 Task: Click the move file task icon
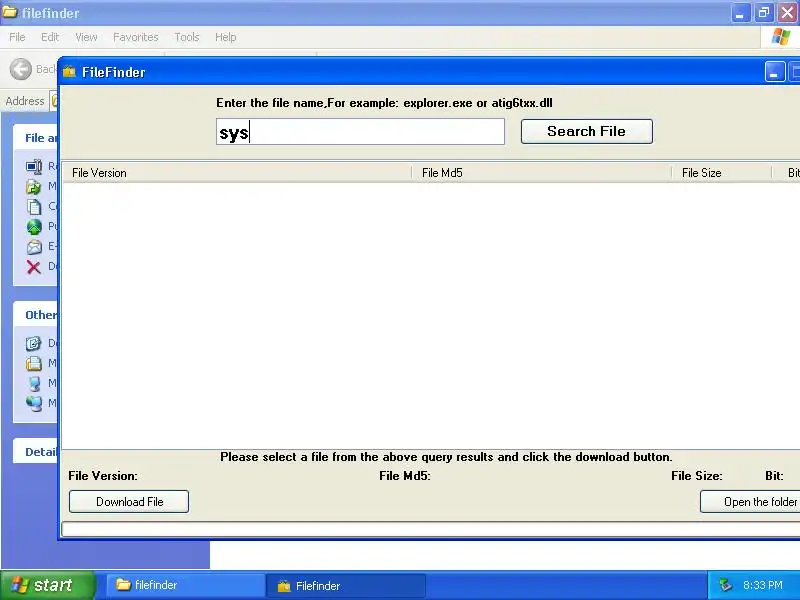pos(34,186)
